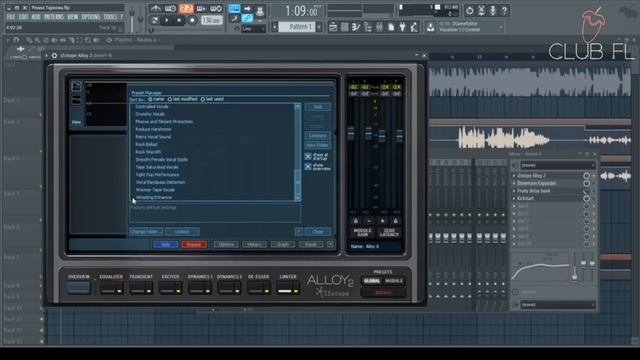Toggle the multilink to controllers icon
The image size is (640, 360).
coord(247,18)
